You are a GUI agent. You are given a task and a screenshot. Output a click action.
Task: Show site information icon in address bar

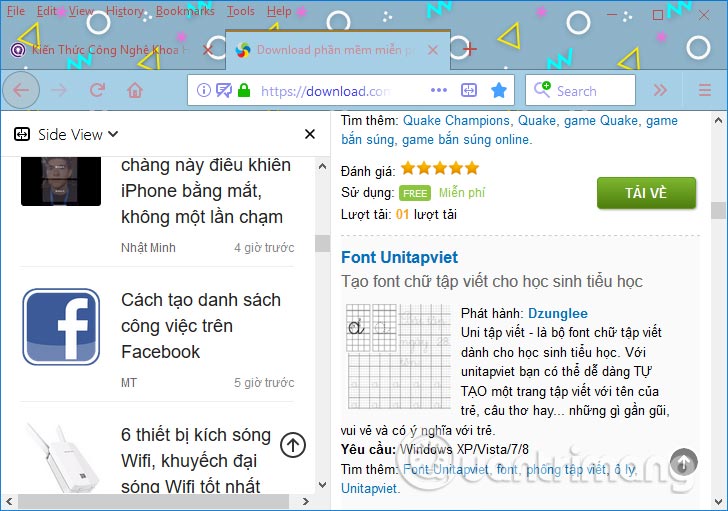pos(203,90)
